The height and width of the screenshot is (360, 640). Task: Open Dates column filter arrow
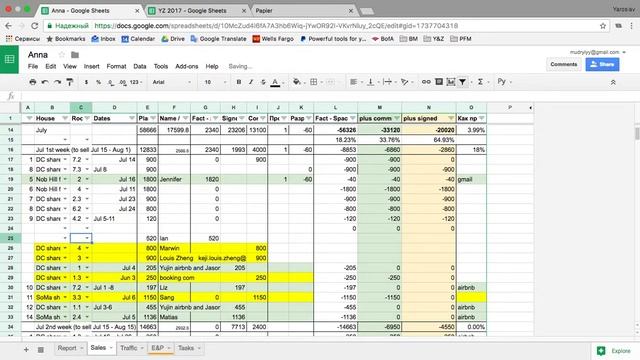point(132,118)
